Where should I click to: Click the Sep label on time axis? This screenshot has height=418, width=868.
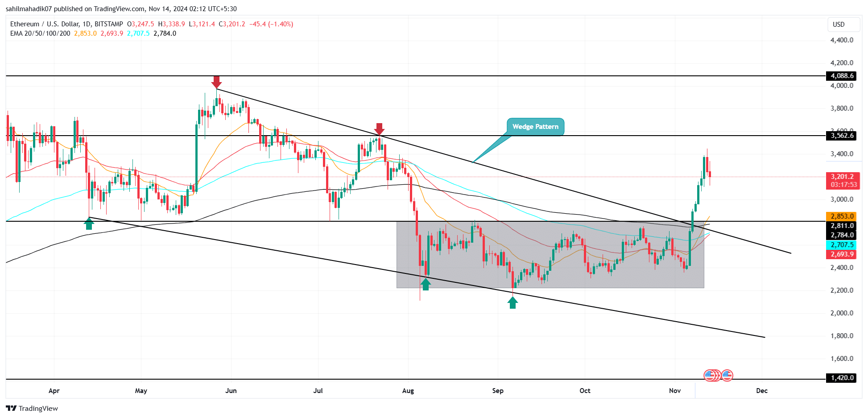(498, 391)
